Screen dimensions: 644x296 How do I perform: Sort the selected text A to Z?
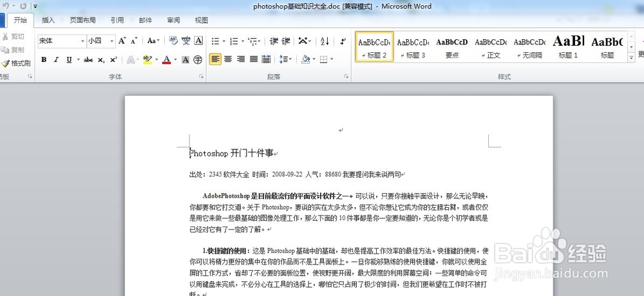pyautogui.click(x=325, y=41)
